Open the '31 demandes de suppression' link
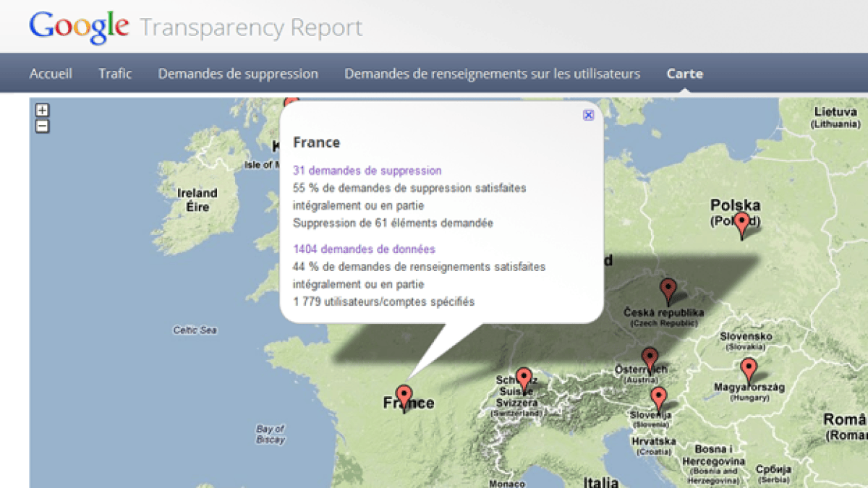The width and height of the screenshot is (868, 488). point(367,171)
